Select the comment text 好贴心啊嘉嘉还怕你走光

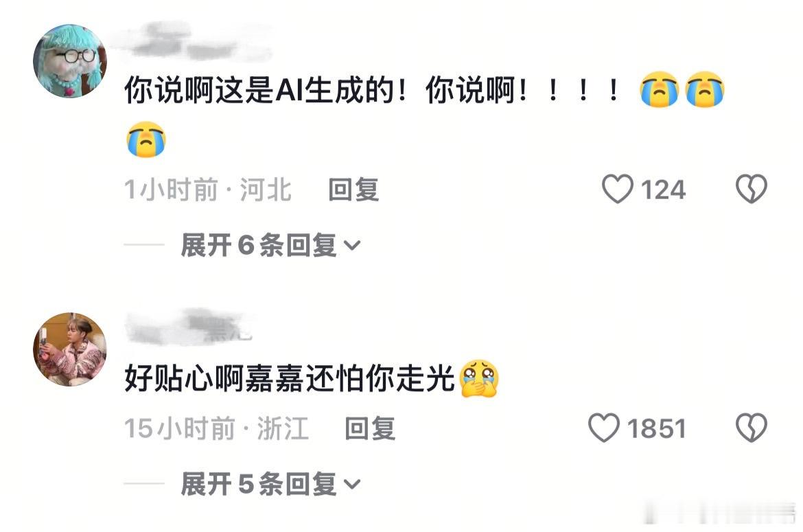(290, 379)
